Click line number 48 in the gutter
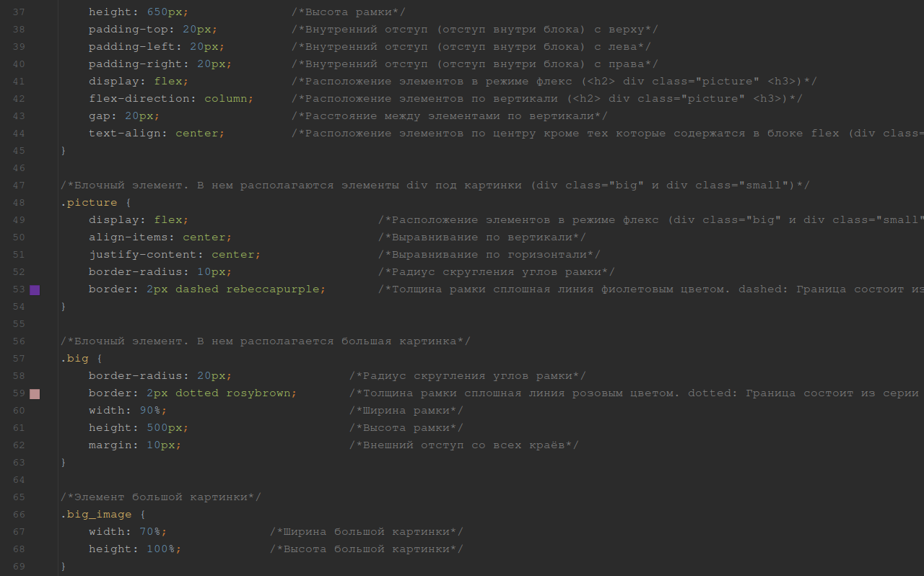Viewport: 924px width, 576px height. 19,203
